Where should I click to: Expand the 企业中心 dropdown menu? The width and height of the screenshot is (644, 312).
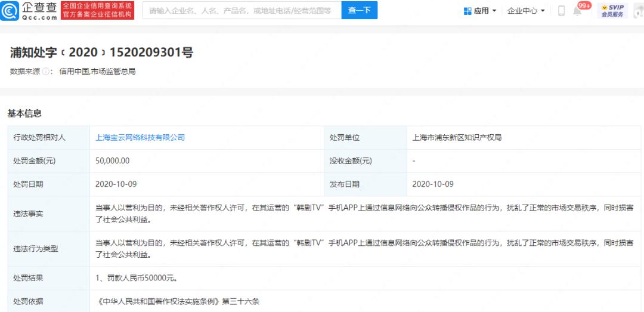[526, 11]
